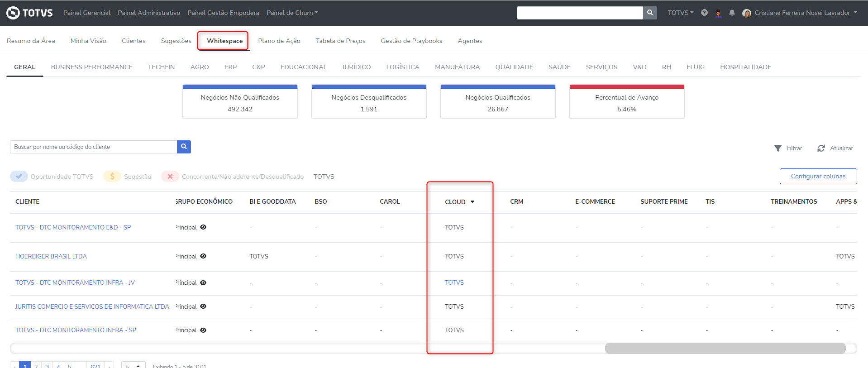Click the small person figure icon beside help

click(718, 13)
